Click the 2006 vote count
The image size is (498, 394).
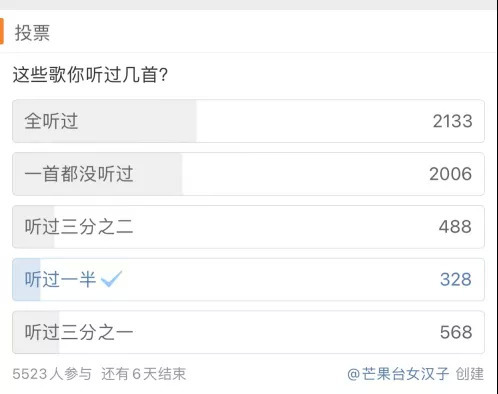[450, 174]
